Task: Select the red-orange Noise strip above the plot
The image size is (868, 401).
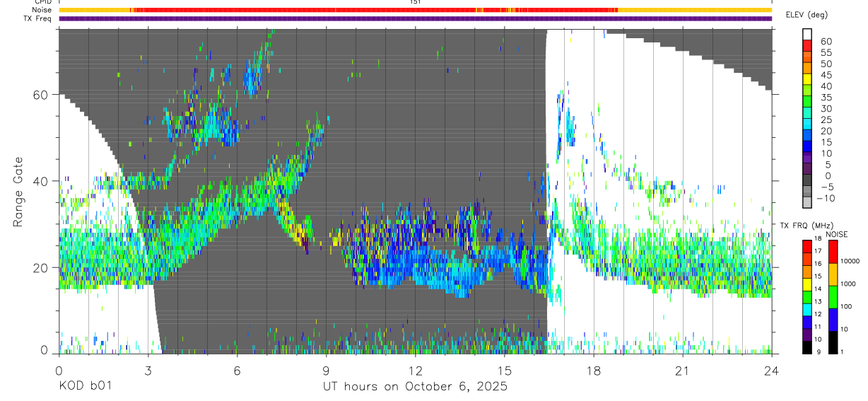Action: [x=416, y=10]
